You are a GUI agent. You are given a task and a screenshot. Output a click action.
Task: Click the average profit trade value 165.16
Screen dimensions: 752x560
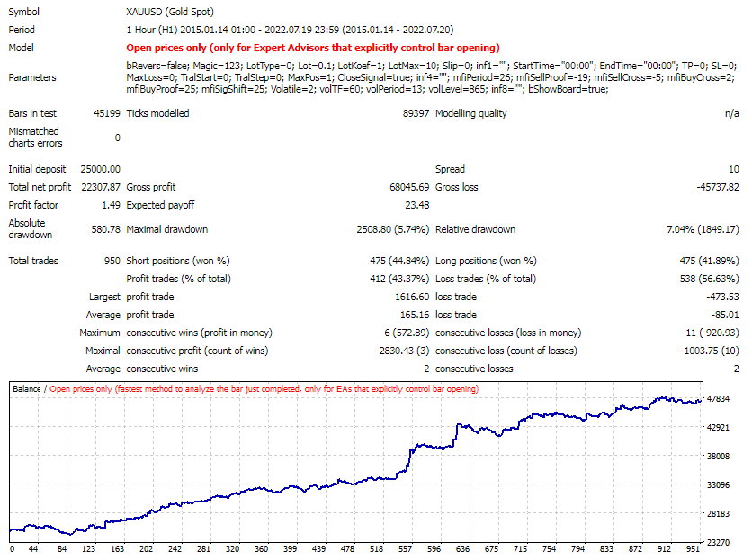[415, 315]
